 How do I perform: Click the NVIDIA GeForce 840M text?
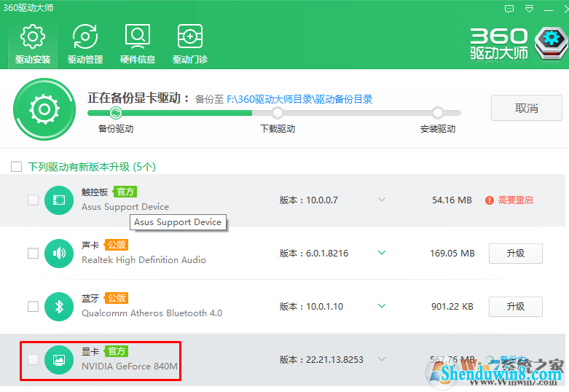point(130,366)
